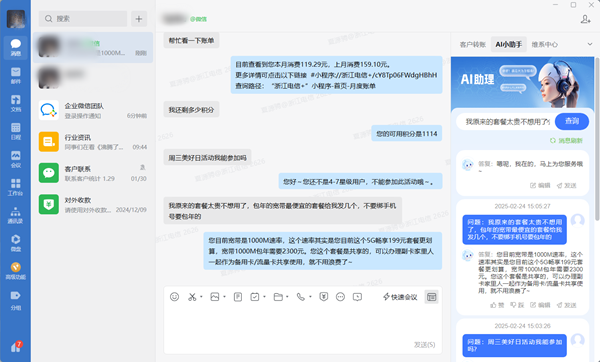Click the AI panel vertical scrollbar
This screenshot has width=600, height=362.
point(597,139)
